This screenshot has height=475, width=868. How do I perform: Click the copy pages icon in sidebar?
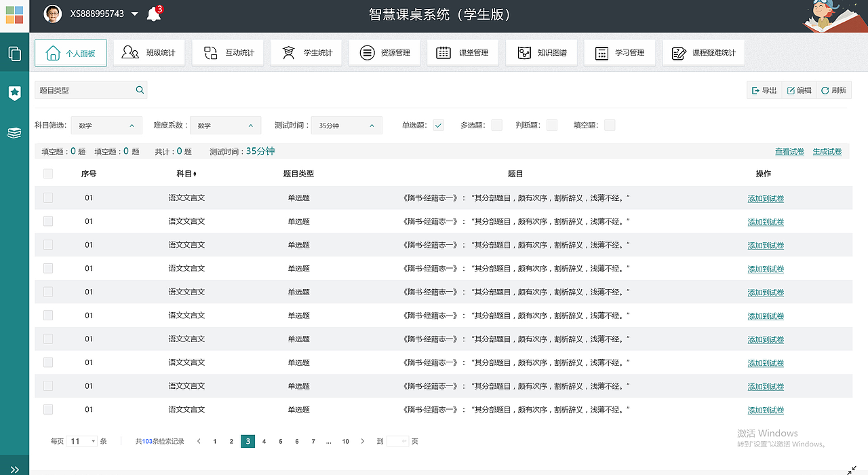pos(14,54)
